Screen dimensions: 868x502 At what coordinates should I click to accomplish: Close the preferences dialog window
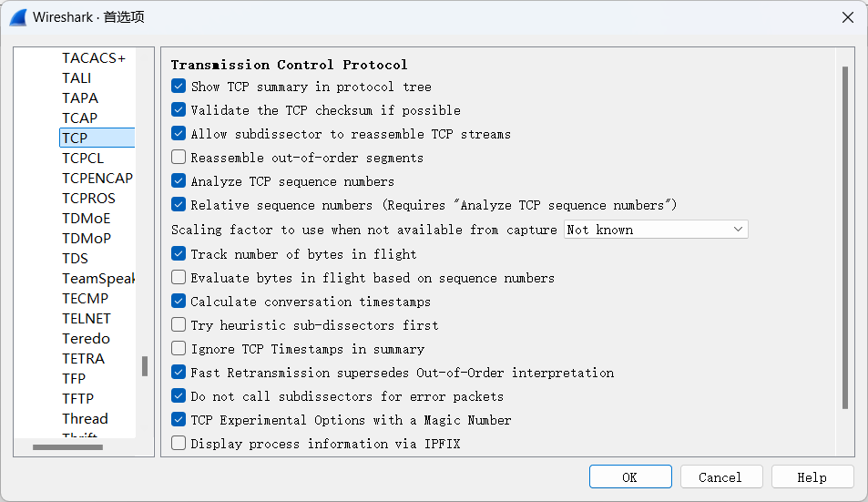point(848,17)
